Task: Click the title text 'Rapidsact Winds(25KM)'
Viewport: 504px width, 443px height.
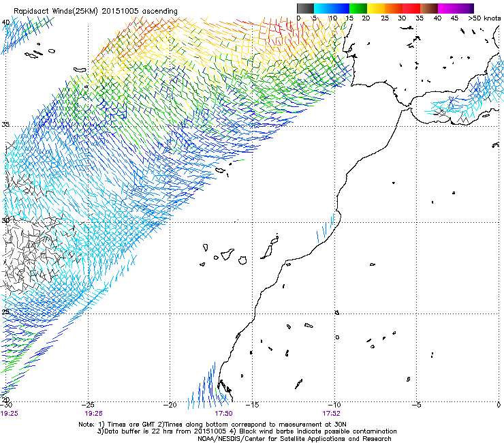Action: click(x=55, y=12)
